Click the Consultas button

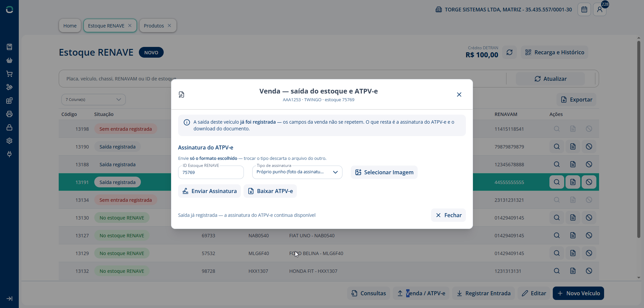[x=368, y=293]
